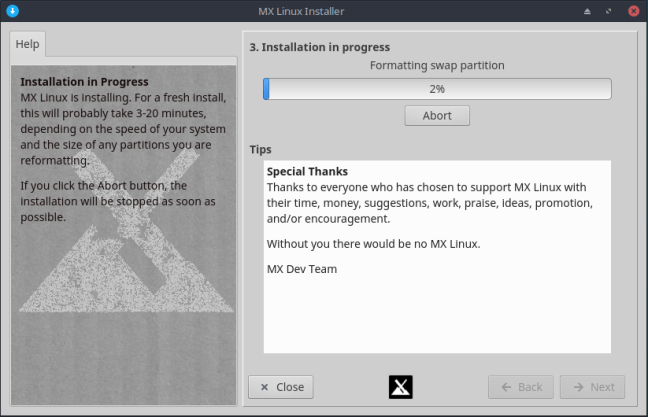Click the MX watermark image in Help panel
Image resolution: width=648 pixels, height=417 pixels.
pos(125,270)
